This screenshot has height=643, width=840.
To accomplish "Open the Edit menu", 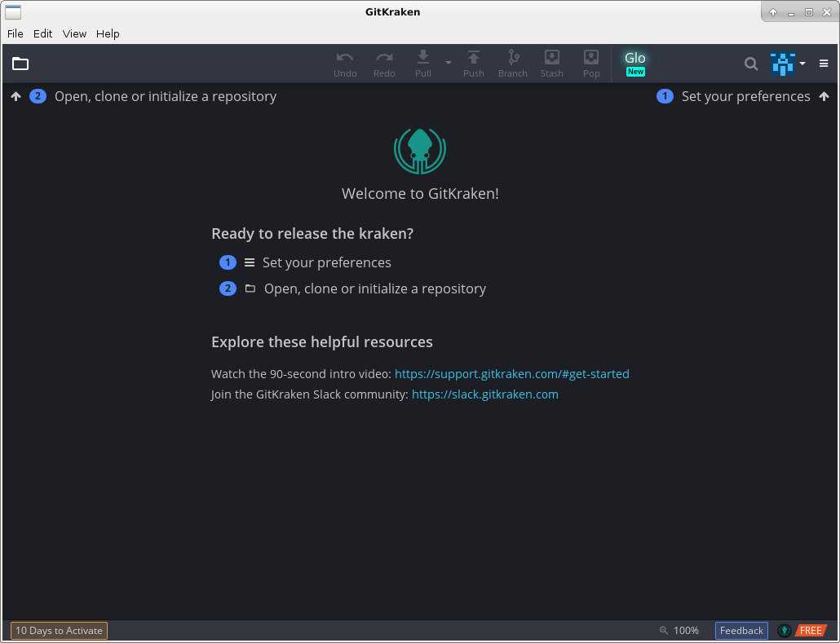I will coord(43,33).
